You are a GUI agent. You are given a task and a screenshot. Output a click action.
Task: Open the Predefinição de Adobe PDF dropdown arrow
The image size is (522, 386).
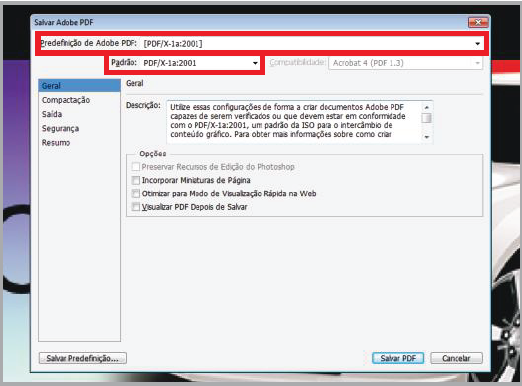click(x=477, y=44)
